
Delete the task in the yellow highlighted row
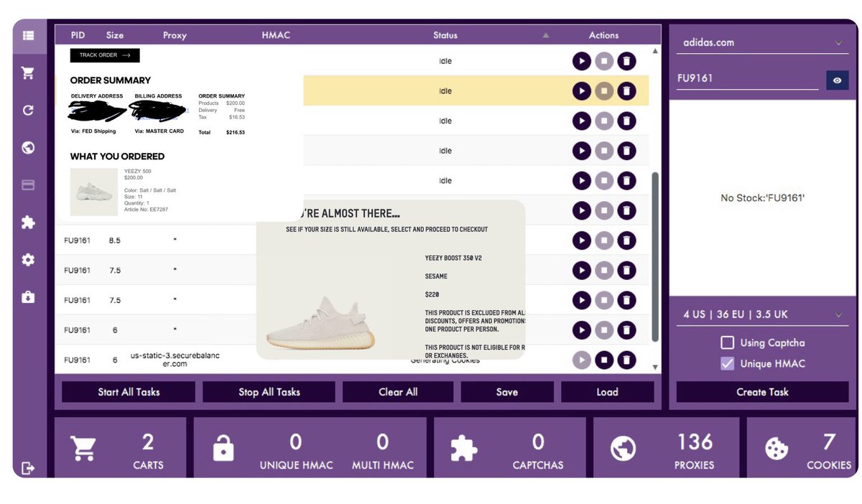[x=626, y=91]
